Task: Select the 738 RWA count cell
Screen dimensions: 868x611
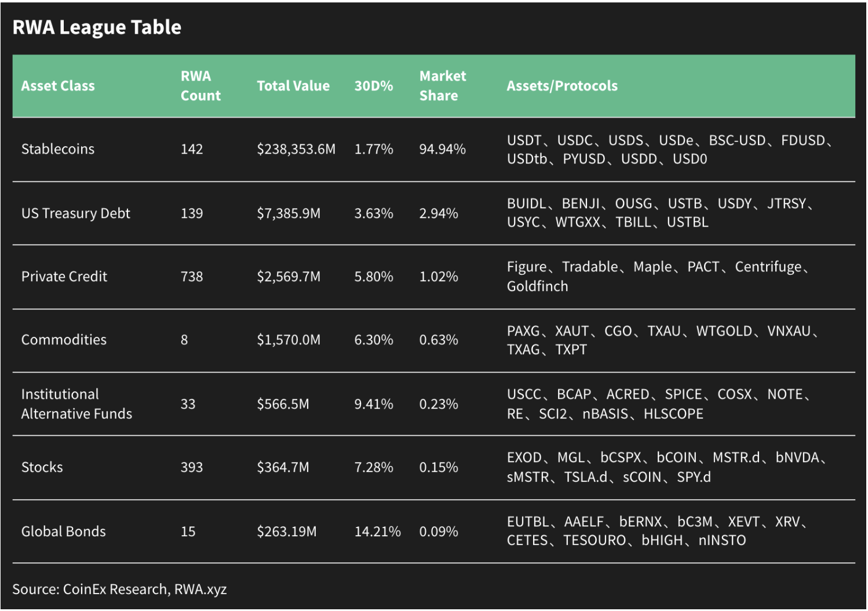Action: click(x=192, y=277)
